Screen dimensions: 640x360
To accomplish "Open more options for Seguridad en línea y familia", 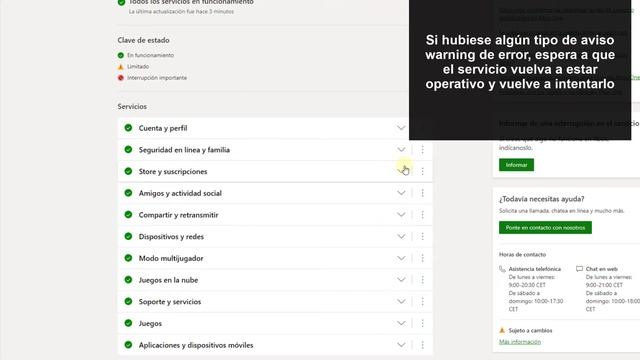I will [x=422, y=150].
